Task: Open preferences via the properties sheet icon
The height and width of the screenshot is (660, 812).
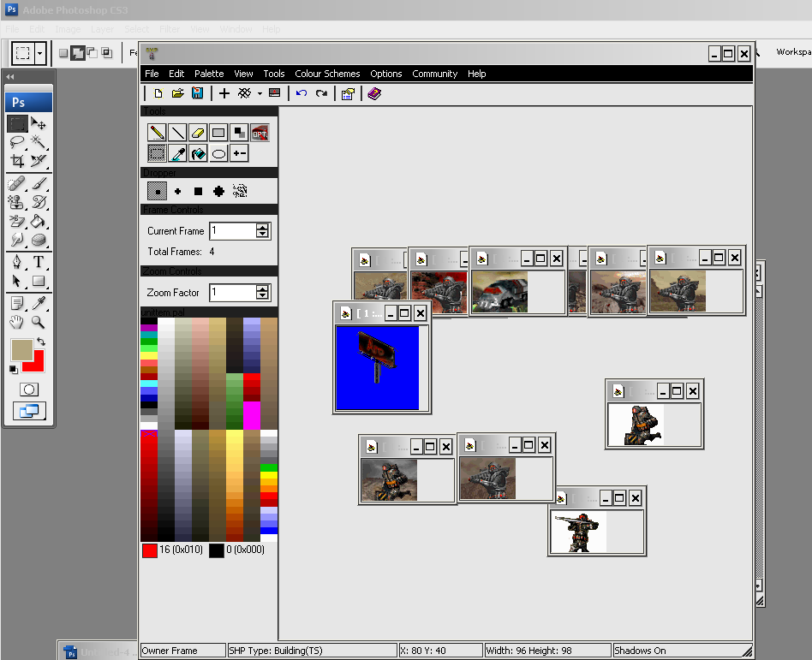Action: click(x=348, y=93)
